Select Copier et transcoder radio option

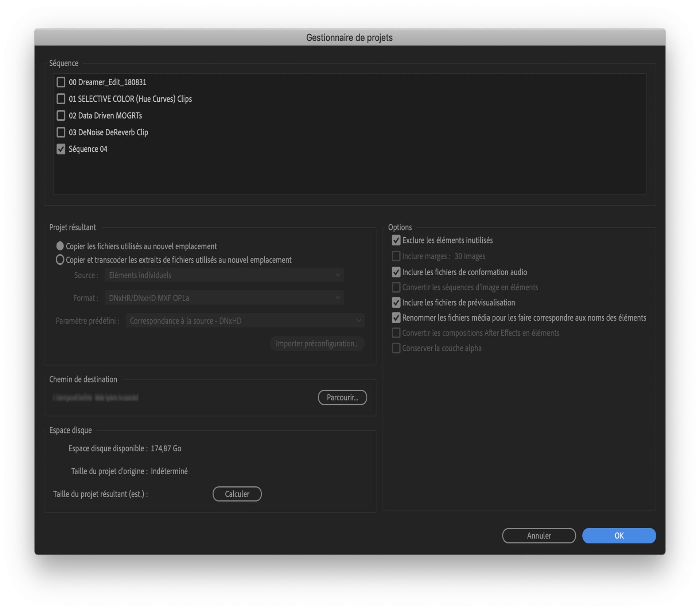click(60, 260)
